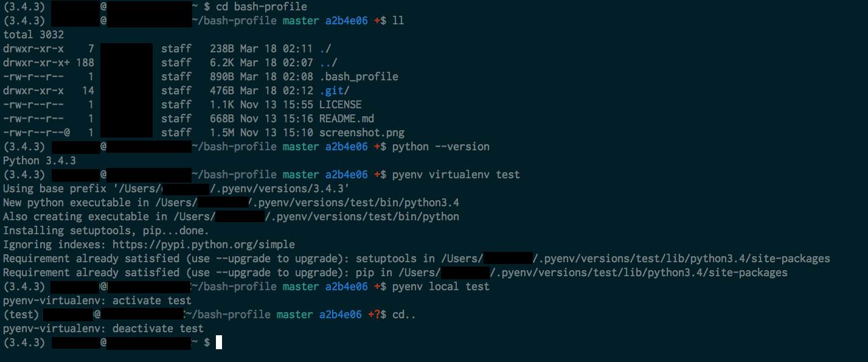This screenshot has height=362, width=868.
Task: Click "Installing setuptools, pip...done." line
Action: [x=106, y=231]
